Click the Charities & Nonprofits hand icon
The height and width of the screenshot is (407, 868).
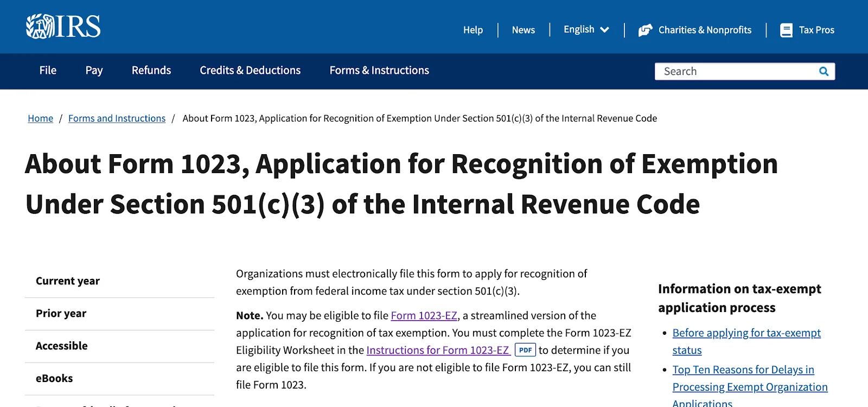click(x=646, y=30)
